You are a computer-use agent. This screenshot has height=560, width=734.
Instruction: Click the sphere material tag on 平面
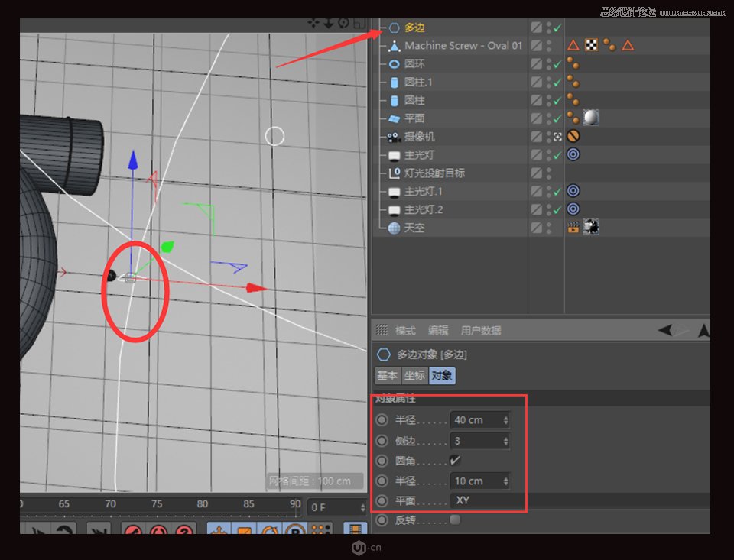592,117
